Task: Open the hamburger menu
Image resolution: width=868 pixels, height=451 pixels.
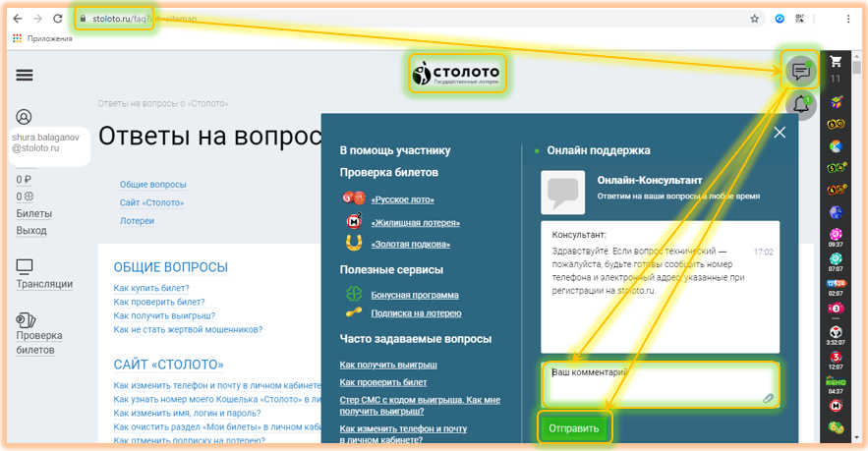Action: pos(25,76)
